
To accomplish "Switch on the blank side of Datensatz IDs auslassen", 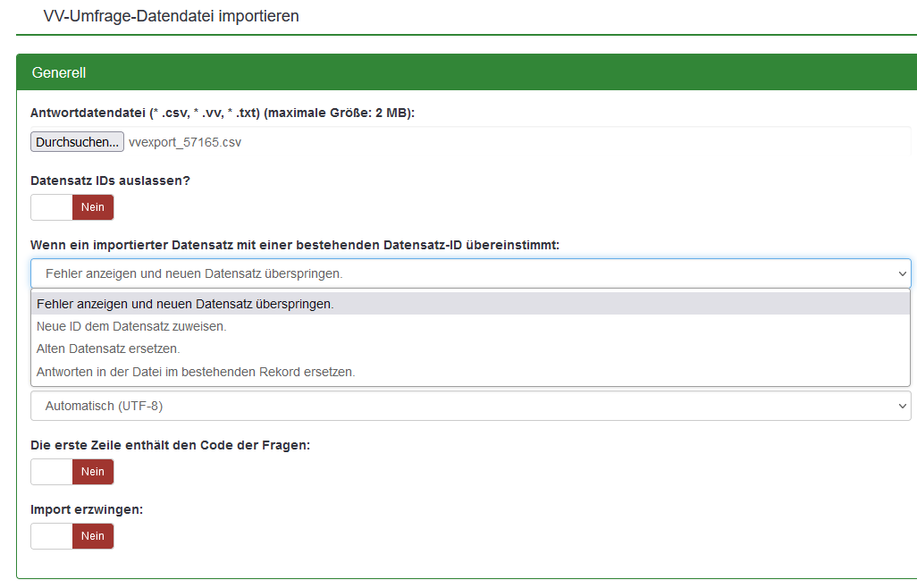I will (52, 207).
